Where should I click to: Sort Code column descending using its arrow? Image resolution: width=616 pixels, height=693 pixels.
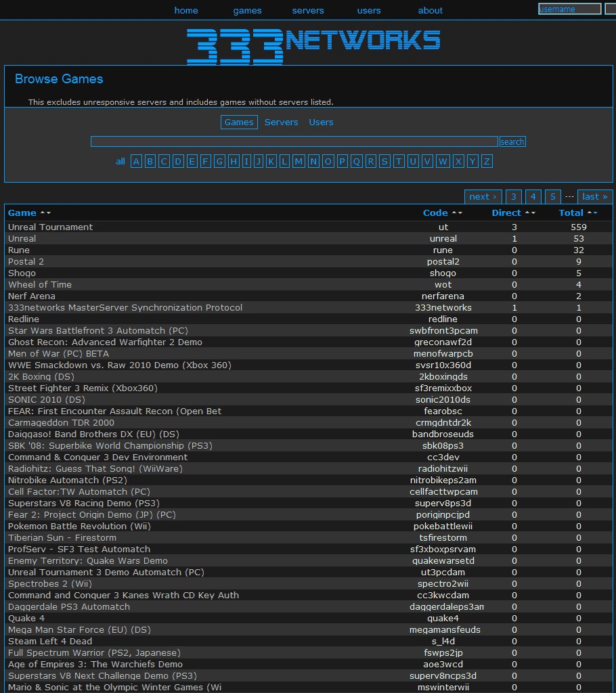tap(459, 213)
